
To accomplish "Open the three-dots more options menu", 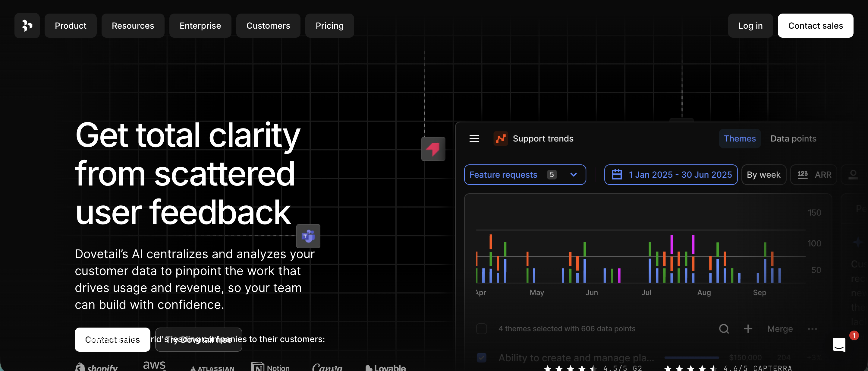I will 812,328.
